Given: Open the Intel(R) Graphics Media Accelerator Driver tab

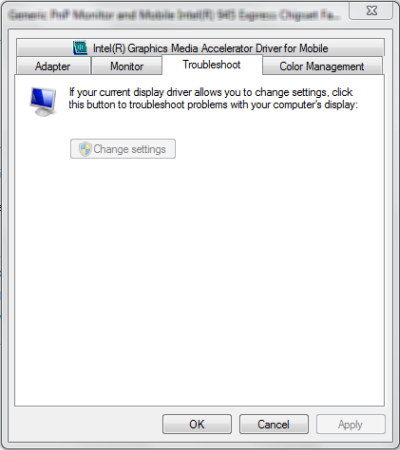Looking at the screenshot, I should pos(200,48).
